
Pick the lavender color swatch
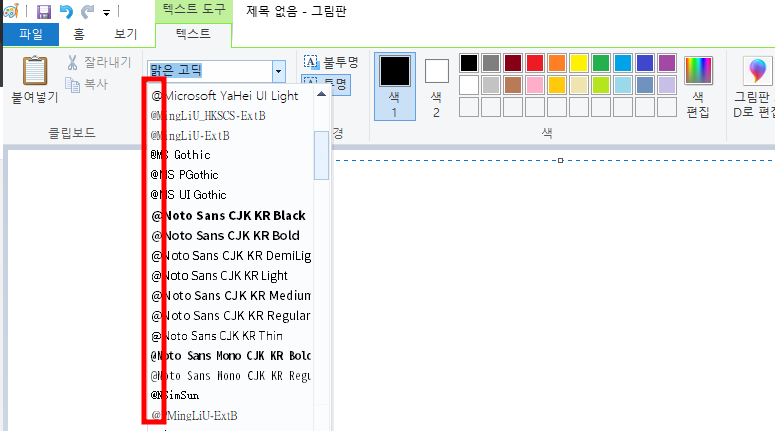pos(667,85)
